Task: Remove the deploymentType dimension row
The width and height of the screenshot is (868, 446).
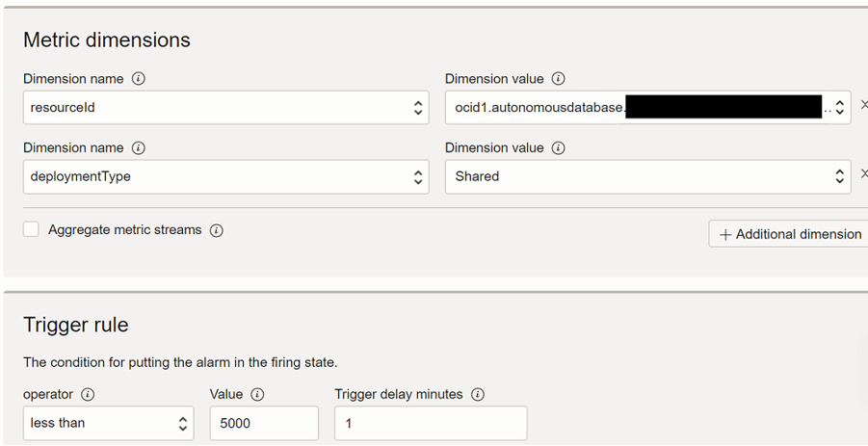Action: pos(863,174)
